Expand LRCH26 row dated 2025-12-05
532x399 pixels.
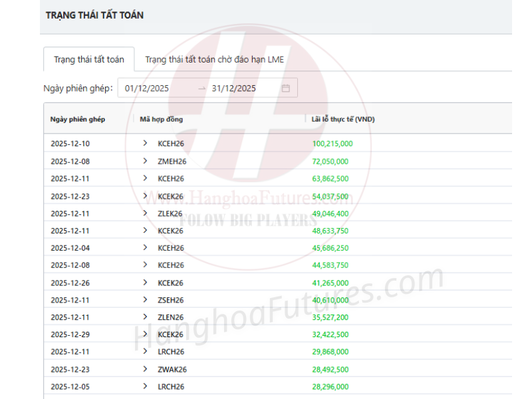pos(145,386)
